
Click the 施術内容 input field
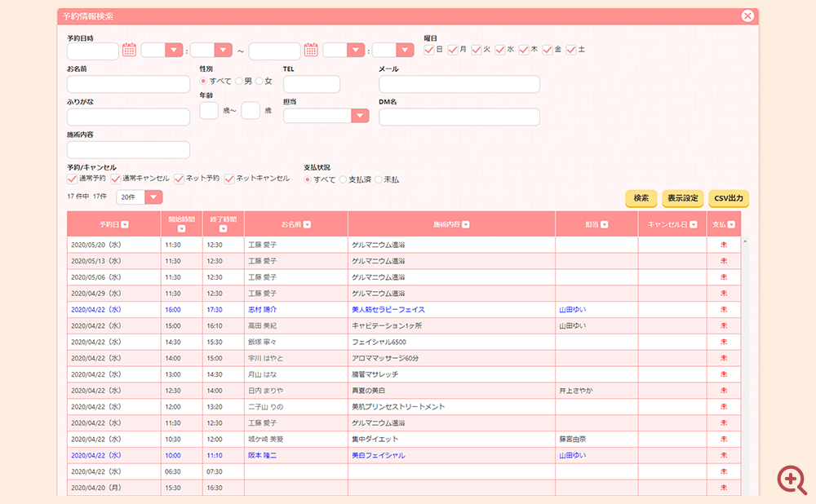[x=129, y=150]
